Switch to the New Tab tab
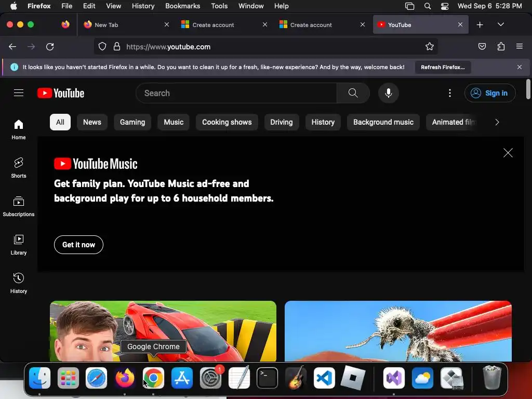Image resolution: width=532 pixels, height=399 pixels. pyautogui.click(x=126, y=25)
